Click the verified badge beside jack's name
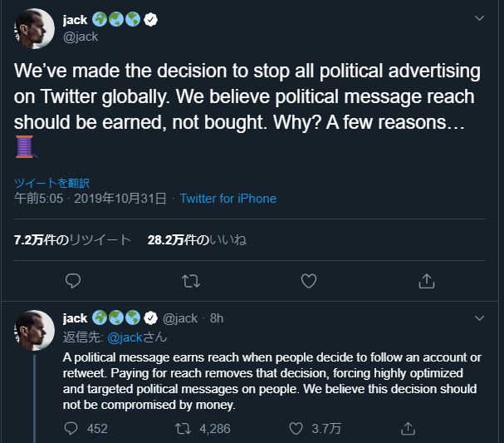Viewport: 504px width, 443px height. pos(151,20)
